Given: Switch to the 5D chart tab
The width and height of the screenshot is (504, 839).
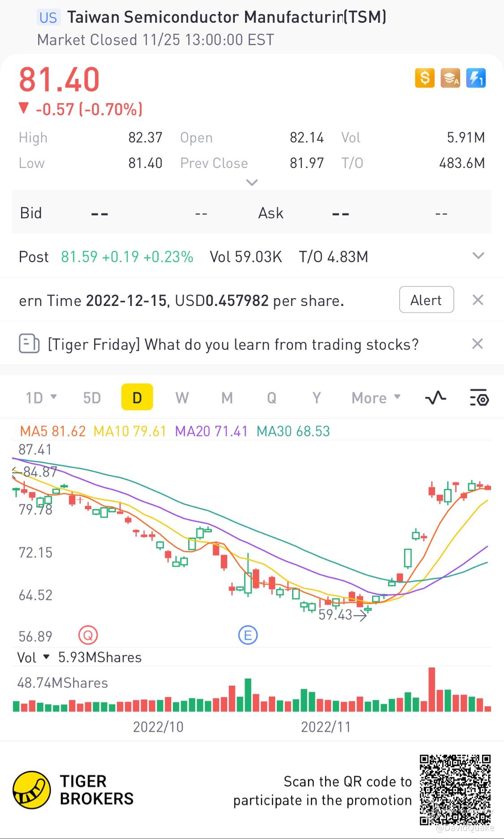Looking at the screenshot, I should click(x=92, y=398).
